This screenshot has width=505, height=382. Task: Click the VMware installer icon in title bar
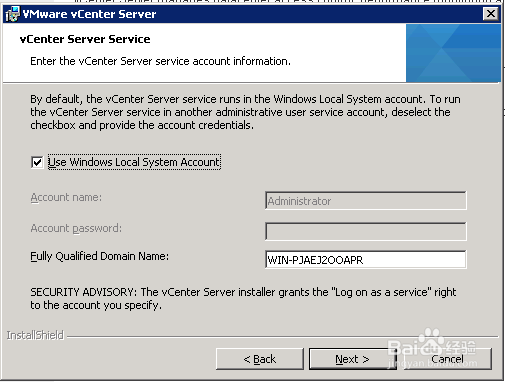click(12, 14)
